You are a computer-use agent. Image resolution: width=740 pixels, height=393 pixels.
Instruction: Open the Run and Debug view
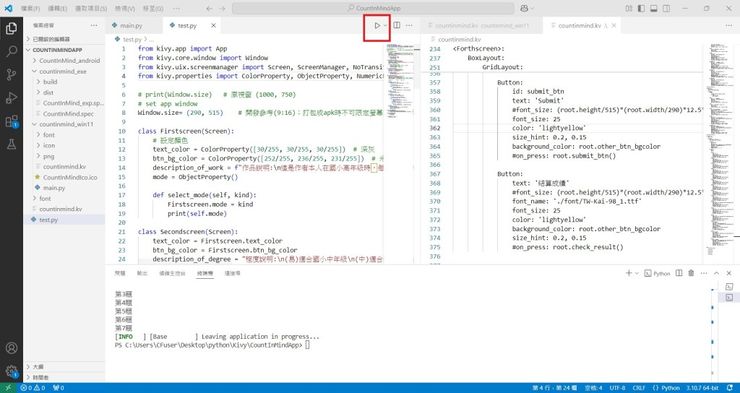click(x=11, y=98)
